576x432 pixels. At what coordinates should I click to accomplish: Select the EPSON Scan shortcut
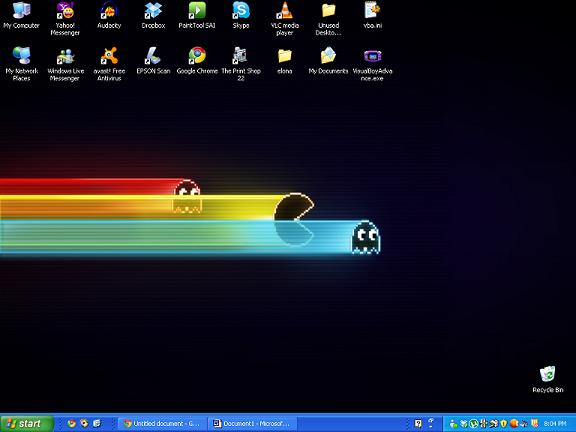153,61
